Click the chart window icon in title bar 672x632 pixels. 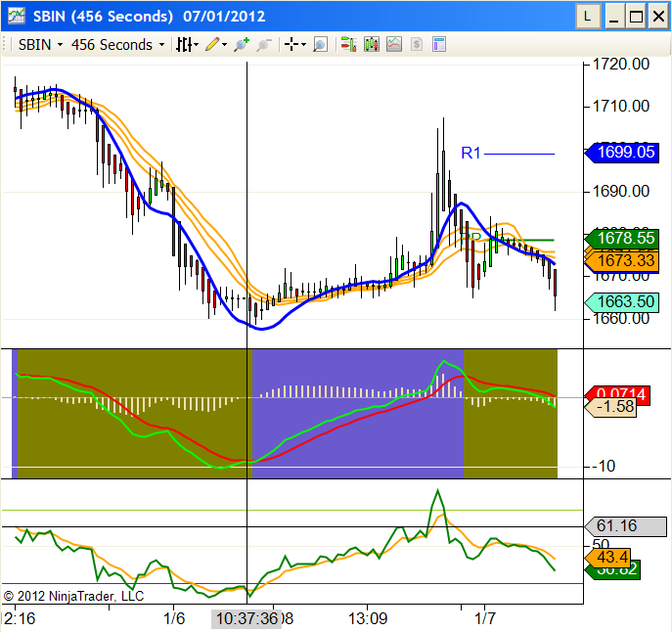[17, 16]
